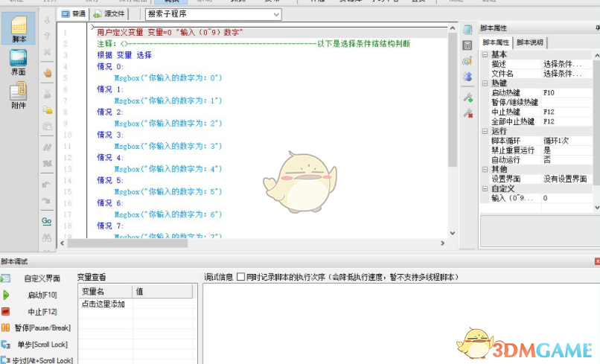Collapse the 基本 section in properties

click(485, 54)
